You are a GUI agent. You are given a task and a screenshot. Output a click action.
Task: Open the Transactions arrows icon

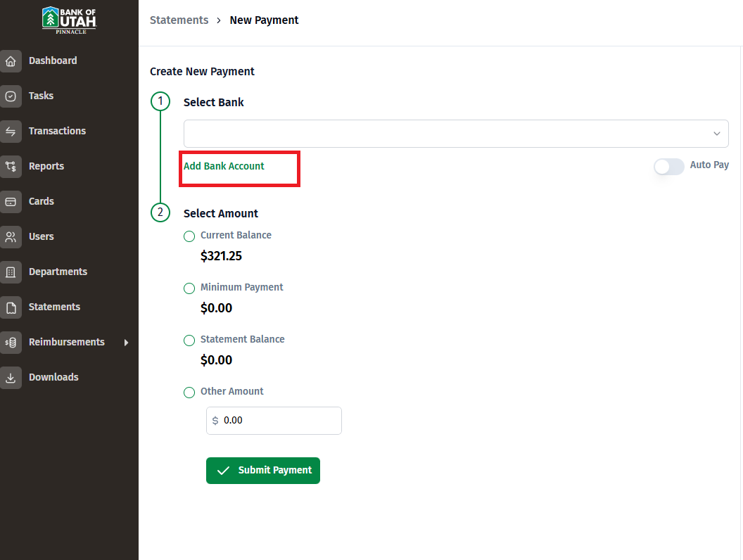click(11, 132)
